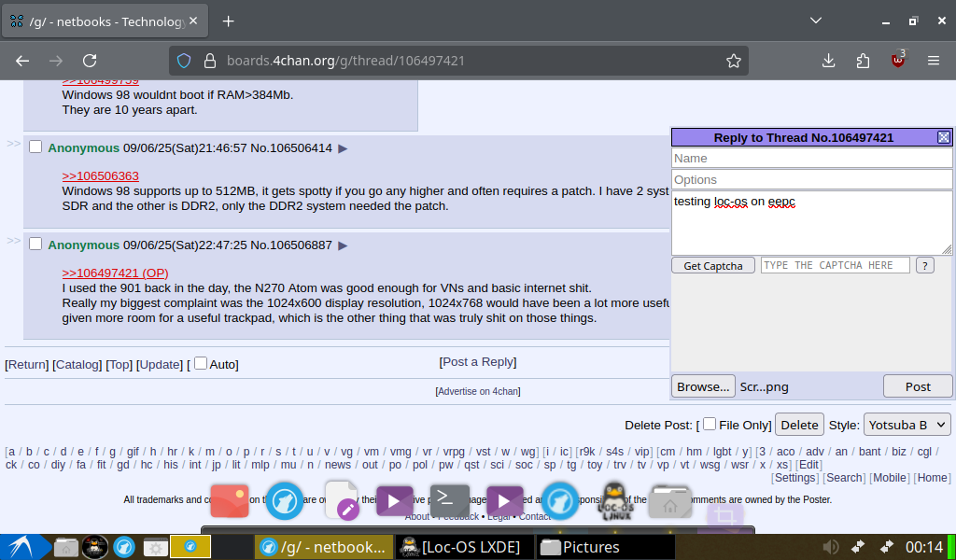Click the Post a Reply link
The image size is (956, 560).
(x=478, y=362)
